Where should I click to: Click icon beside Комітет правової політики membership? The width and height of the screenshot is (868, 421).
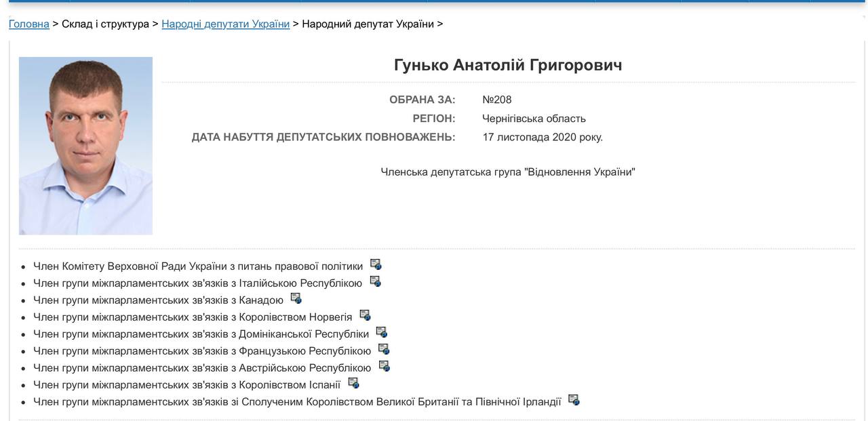click(x=376, y=265)
